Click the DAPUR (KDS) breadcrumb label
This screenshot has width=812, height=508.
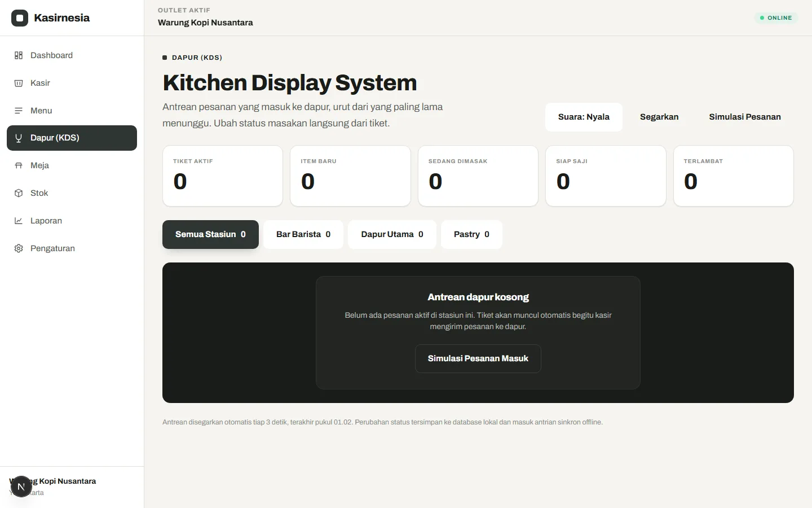coord(197,58)
